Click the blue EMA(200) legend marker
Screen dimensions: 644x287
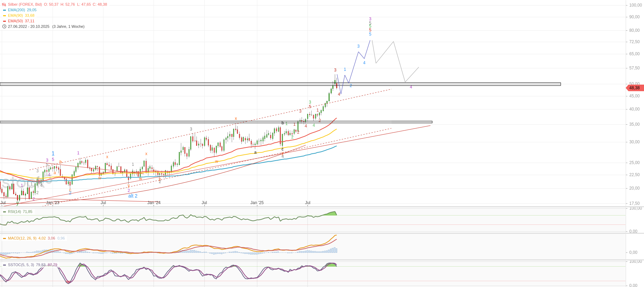pyautogui.click(x=4, y=10)
